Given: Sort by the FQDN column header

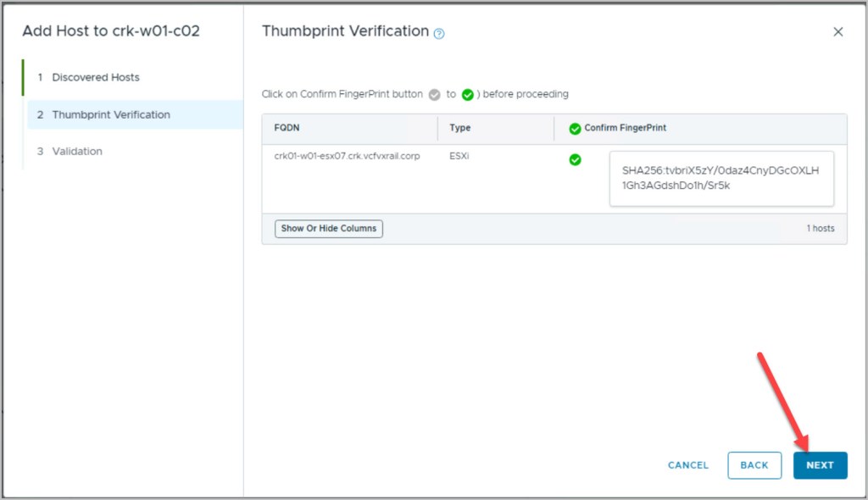Looking at the screenshot, I should [286, 128].
